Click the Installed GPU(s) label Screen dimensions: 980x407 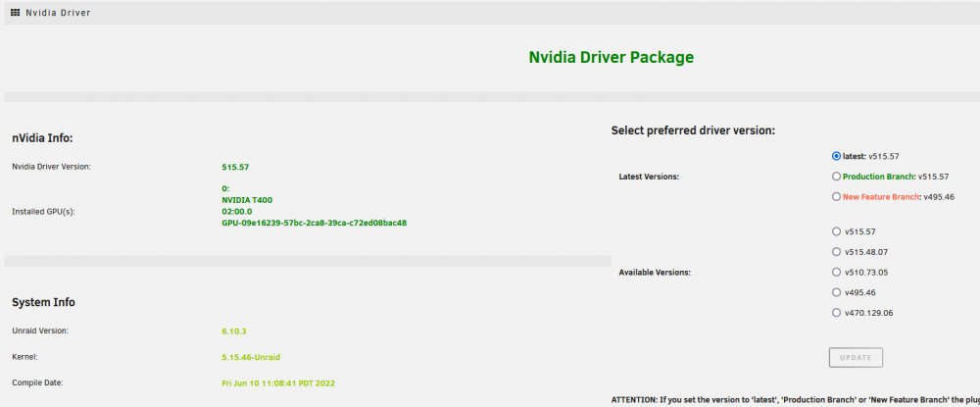(x=43, y=212)
